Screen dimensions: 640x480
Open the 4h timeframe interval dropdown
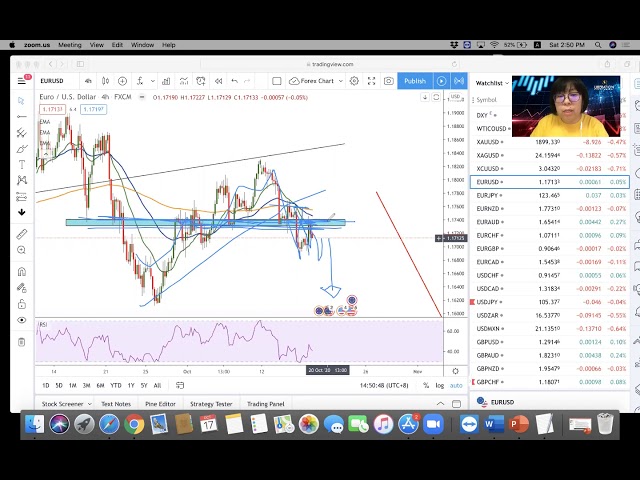pyautogui.click(x=89, y=81)
